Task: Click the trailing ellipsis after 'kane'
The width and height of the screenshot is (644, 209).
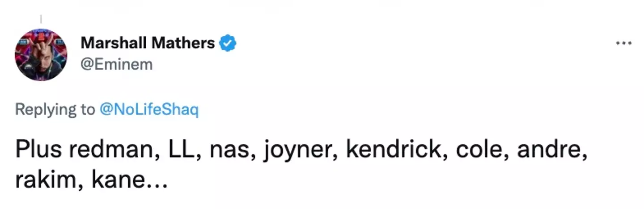Action: [x=156, y=184]
